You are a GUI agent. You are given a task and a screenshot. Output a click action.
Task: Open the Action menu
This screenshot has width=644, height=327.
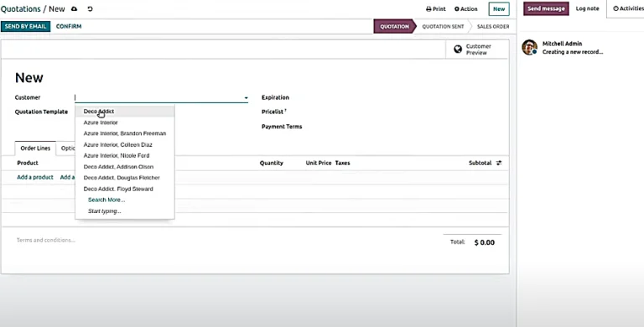pyautogui.click(x=465, y=8)
